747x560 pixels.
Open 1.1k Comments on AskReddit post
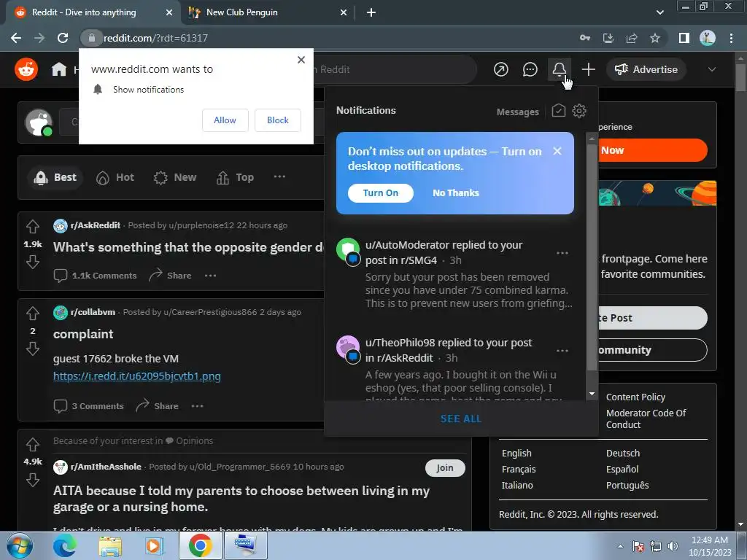point(96,275)
